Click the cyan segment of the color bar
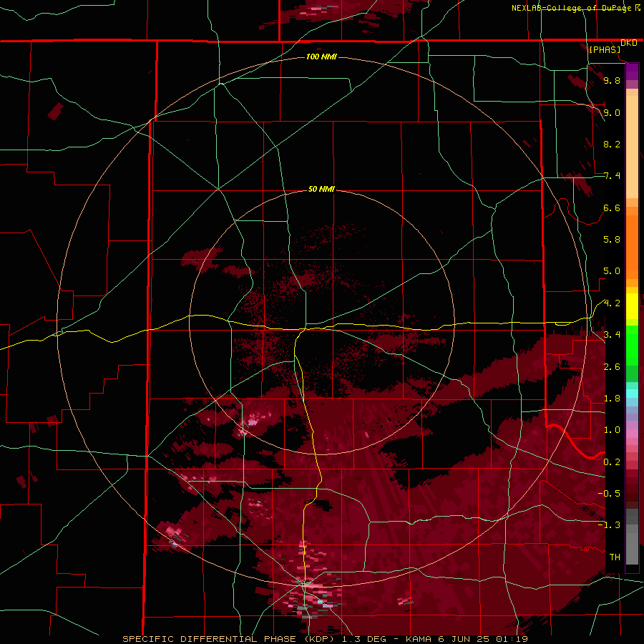Viewport: 644px width, 644px height. [x=632, y=394]
